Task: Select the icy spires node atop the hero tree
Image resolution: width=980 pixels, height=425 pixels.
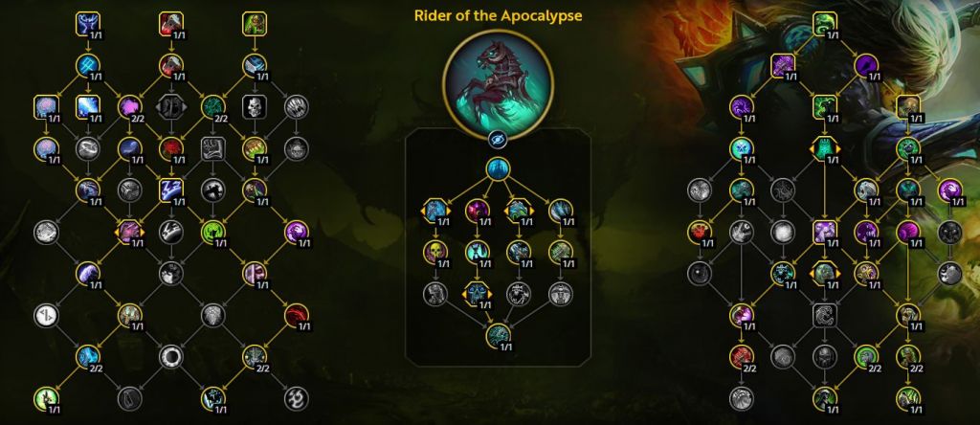Action: [498, 168]
